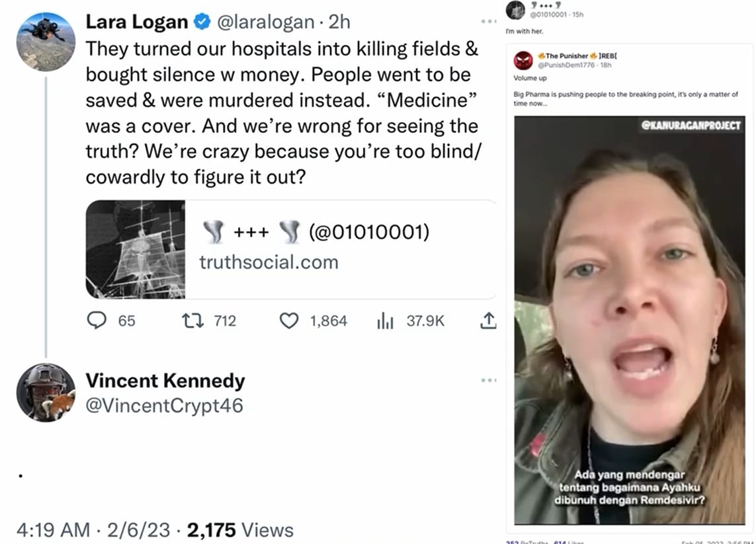Click the @01010001 Truth Social avatar
Viewport: 756px width, 544px height.
click(x=515, y=10)
